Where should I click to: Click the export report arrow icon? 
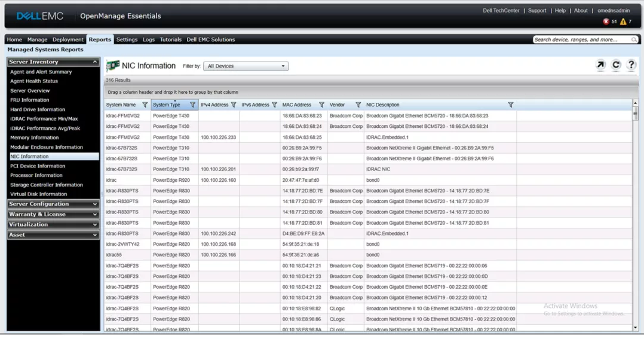point(600,65)
